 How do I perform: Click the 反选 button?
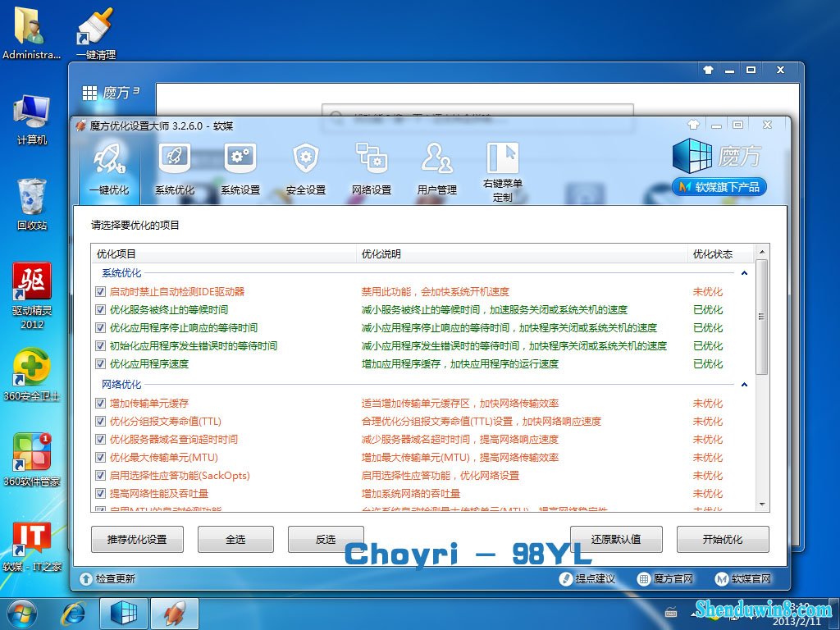pos(326,540)
